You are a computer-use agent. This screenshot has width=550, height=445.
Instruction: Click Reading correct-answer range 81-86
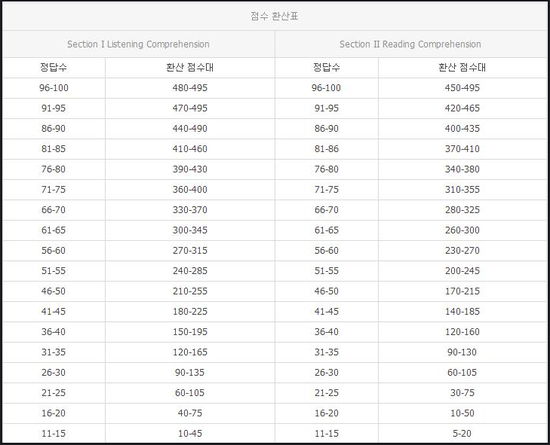[326, 149]
